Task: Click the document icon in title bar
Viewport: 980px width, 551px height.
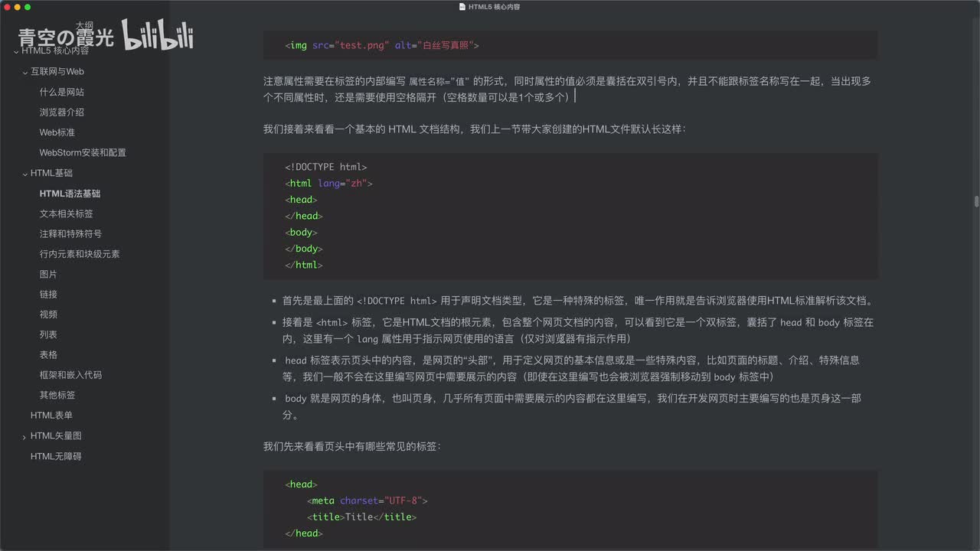Action: coord(462,7)
